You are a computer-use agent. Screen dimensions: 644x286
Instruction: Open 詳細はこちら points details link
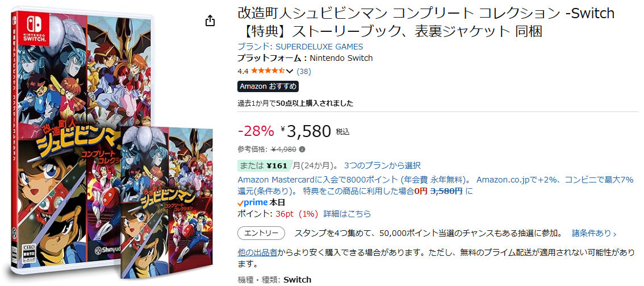[347, 214]
